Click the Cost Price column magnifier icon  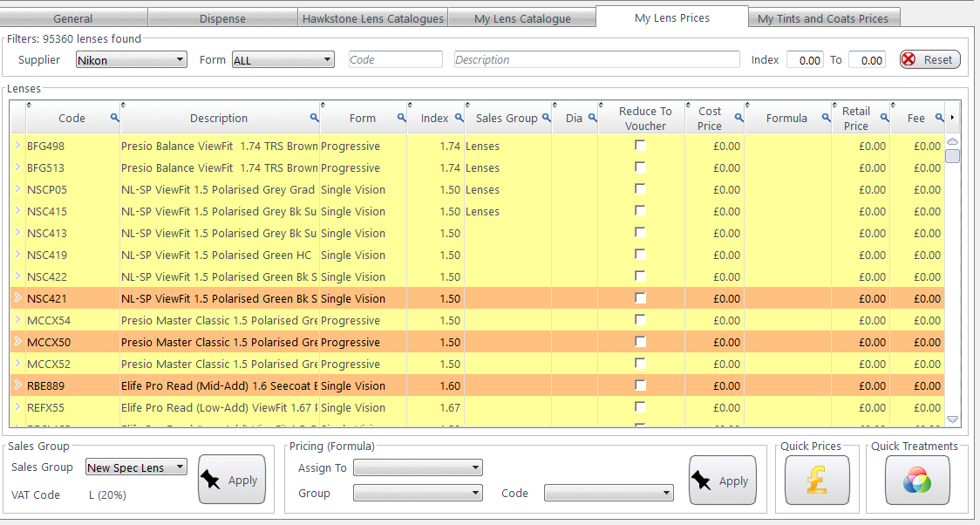click(738, 118)
